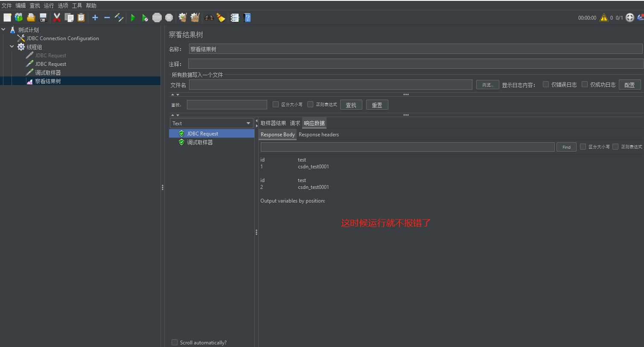Clear all results with double broom icon
Viewport: 644px width, 347px height.
coord(195,18)
